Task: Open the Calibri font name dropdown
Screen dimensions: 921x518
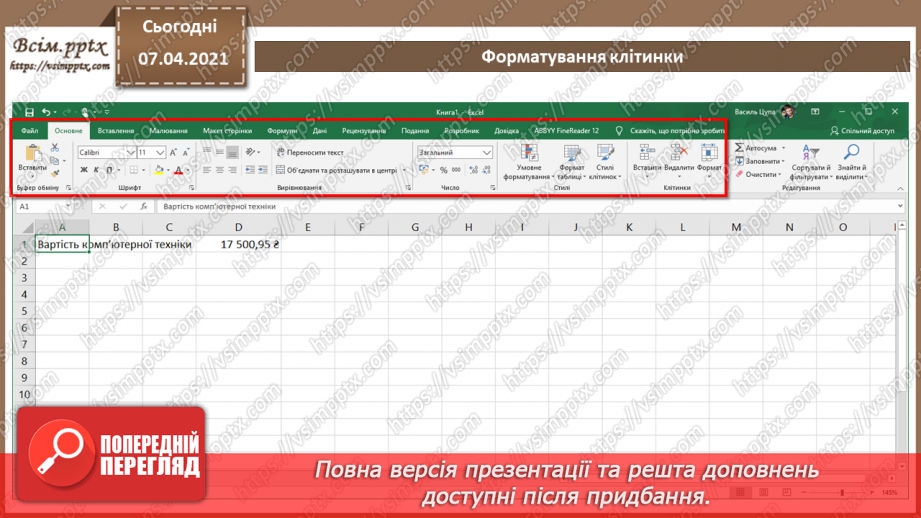Action: (x=131, y=153)
